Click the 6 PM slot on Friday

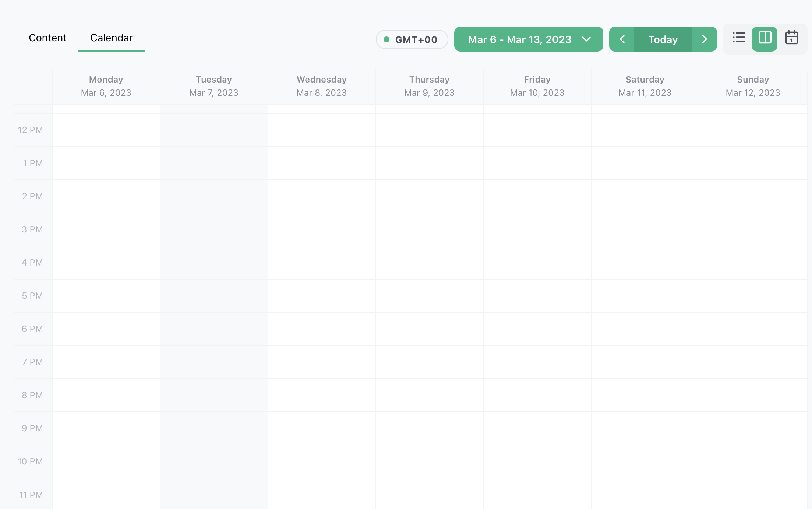coord(537,329)
